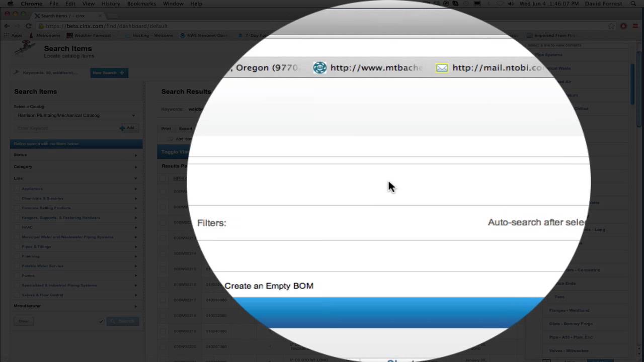The image size is (644, 362).
Task: Open the Metronome bookmark
Action: pos(45,36)
